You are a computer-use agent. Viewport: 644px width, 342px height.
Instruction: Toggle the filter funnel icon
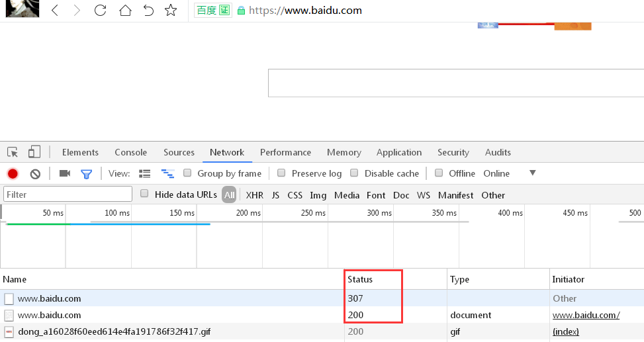coord(86,174)
